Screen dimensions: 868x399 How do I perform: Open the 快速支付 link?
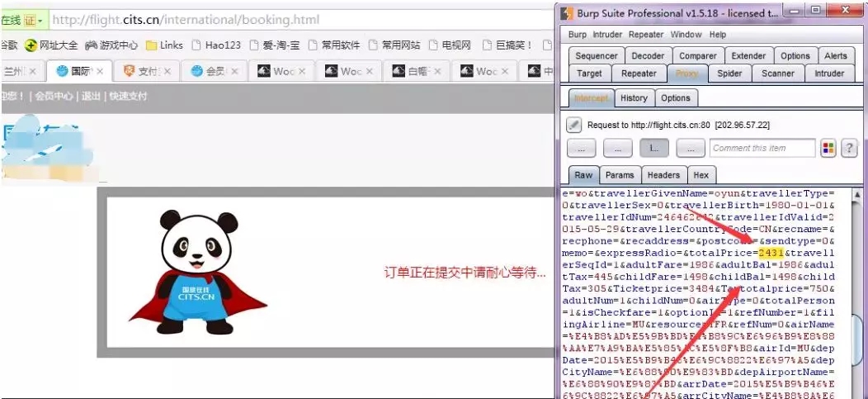(x=129, y=97)
